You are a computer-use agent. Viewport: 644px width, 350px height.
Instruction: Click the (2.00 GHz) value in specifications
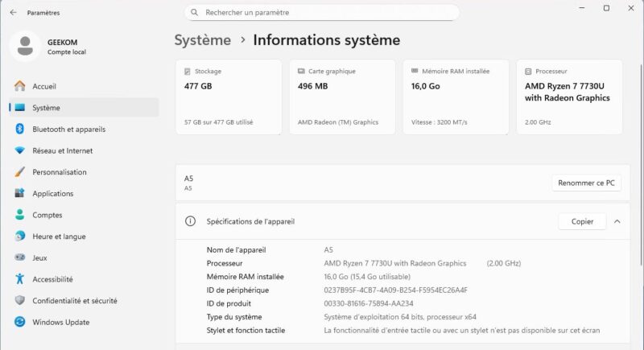(504, 263)
